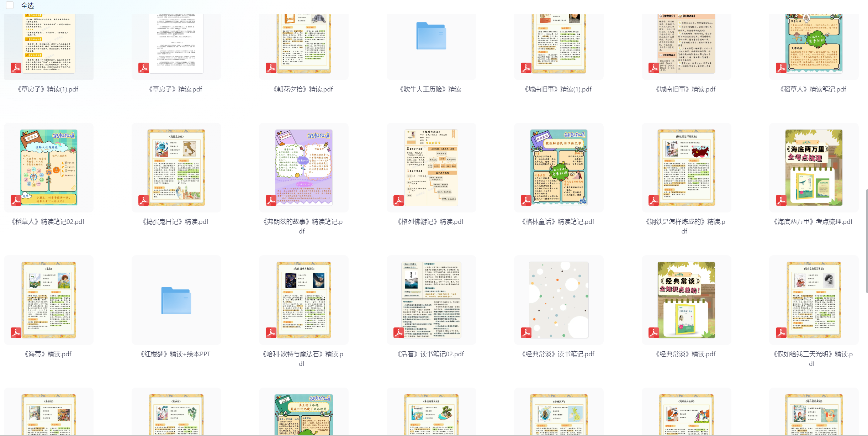Select file name 《哈利·波特与魔法石》精读.pdf
The image size is (868, 436).
303,359
